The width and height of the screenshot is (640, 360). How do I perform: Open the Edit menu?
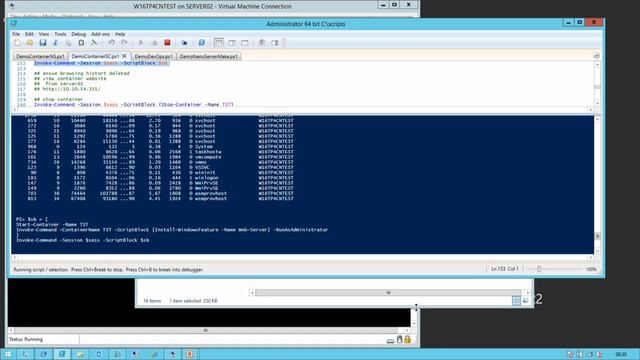(x=29, y=34)
